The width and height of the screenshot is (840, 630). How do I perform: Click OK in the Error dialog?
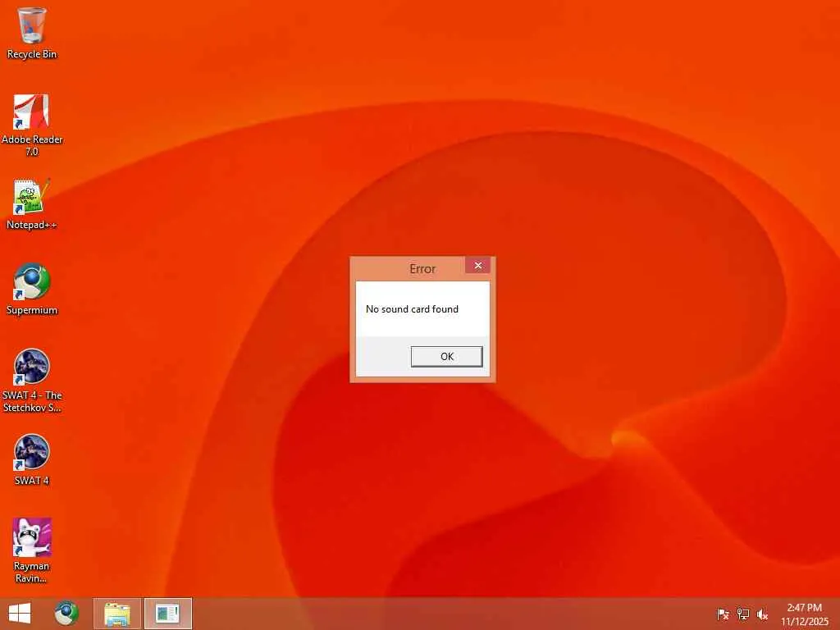[446, 356]
